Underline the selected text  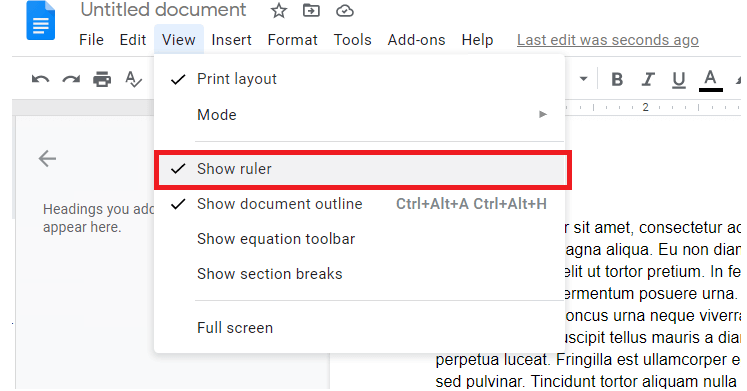coord(679,80)
